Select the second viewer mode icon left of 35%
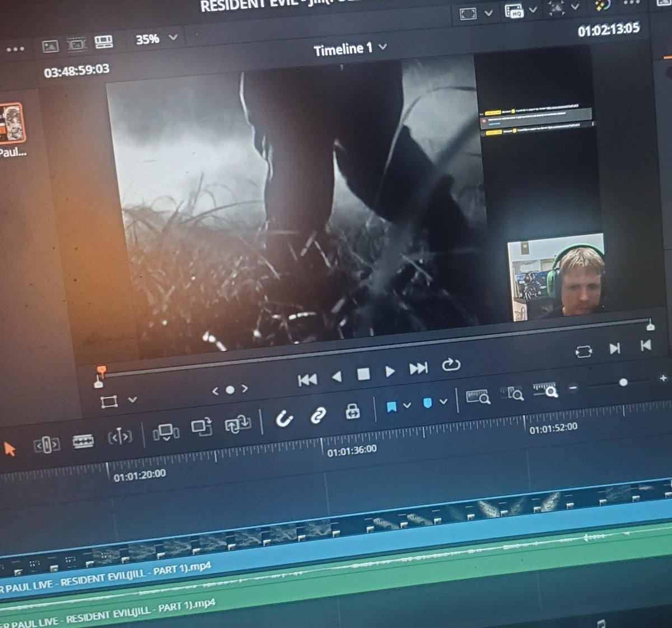Screen dimensions: 672x628 [77, 44]
